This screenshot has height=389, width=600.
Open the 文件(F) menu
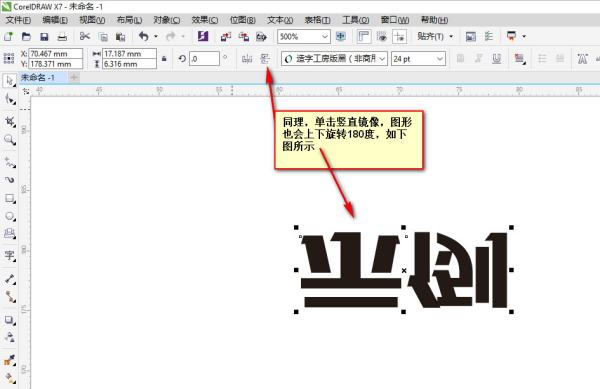click(x=18, y=20)
